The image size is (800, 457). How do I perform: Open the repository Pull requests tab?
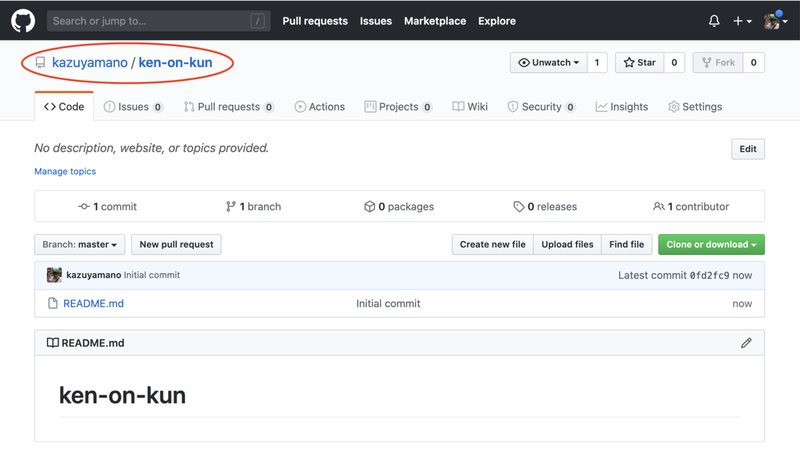(x=229, y=107)
